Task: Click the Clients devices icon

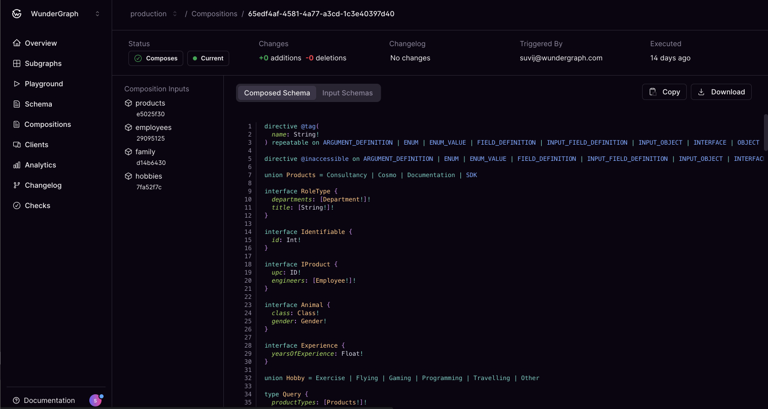Action: click(x=17, y=144)
